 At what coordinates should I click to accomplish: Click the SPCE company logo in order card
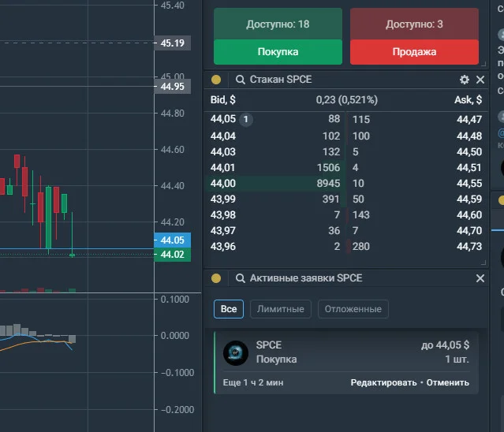(236, 353)
